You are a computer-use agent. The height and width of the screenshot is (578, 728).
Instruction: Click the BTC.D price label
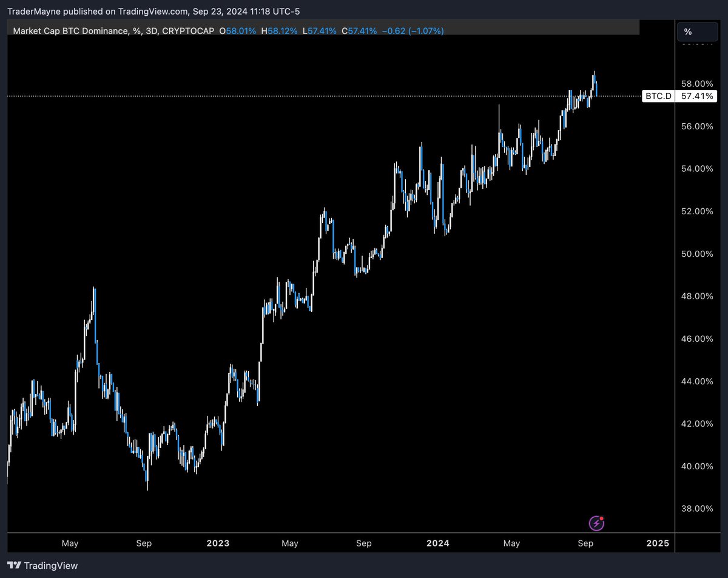click(659, 96)
